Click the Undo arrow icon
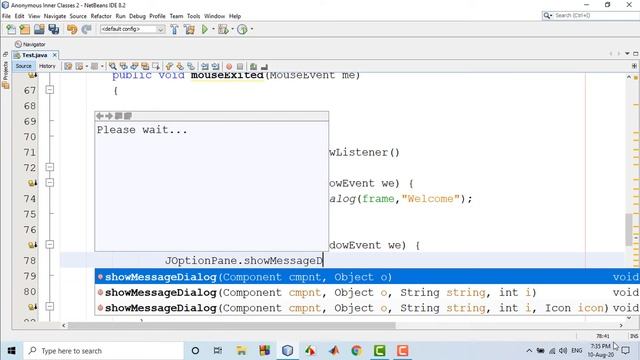This screenshot has height=360, width=640. 72,29
